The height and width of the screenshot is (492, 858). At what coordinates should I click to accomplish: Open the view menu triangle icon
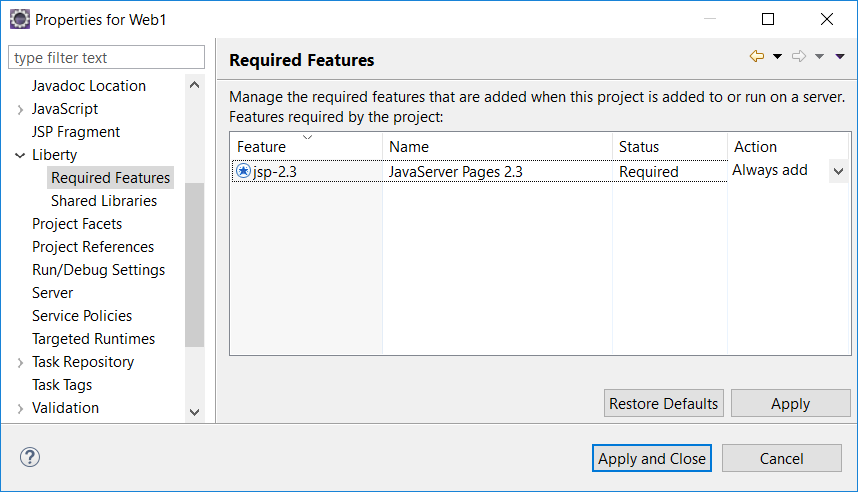840,57
